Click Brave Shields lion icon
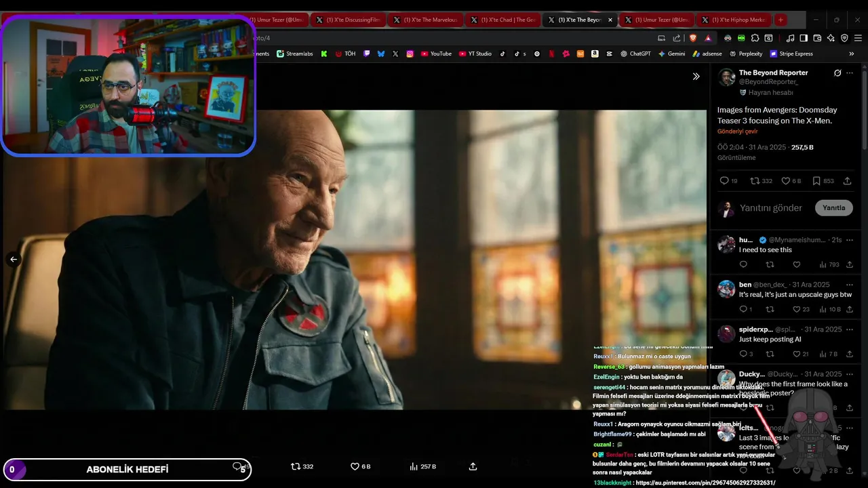Screen dimensions: 868x488 pyautogui.click(x=692, y=38)
